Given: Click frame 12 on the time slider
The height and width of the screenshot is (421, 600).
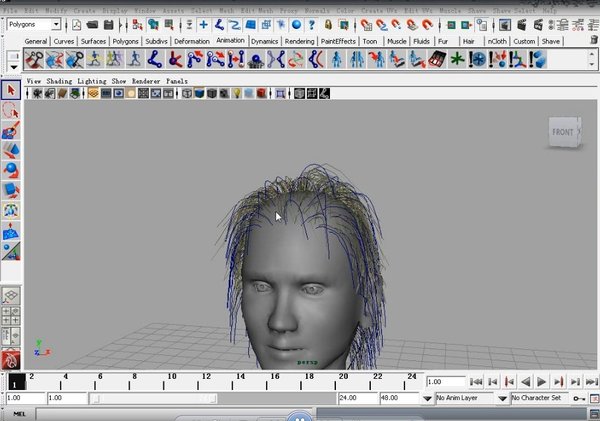Looking at the screenshot, I should 203,382.
